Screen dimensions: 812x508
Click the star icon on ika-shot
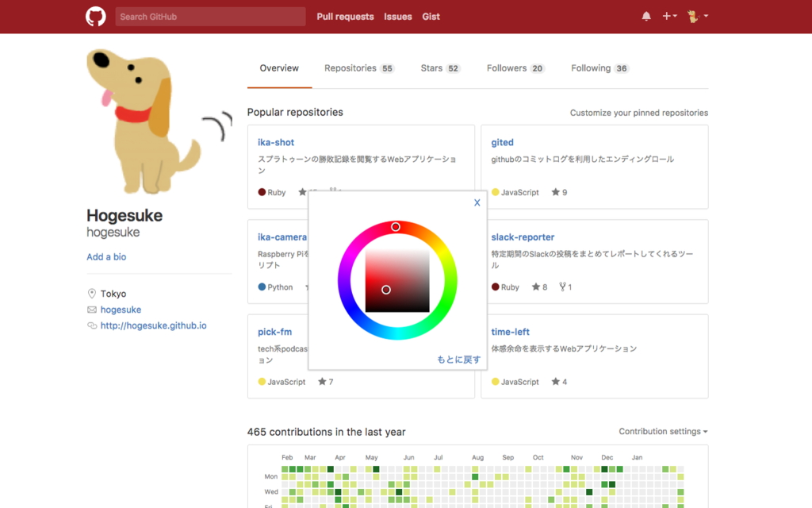[302, 192]
